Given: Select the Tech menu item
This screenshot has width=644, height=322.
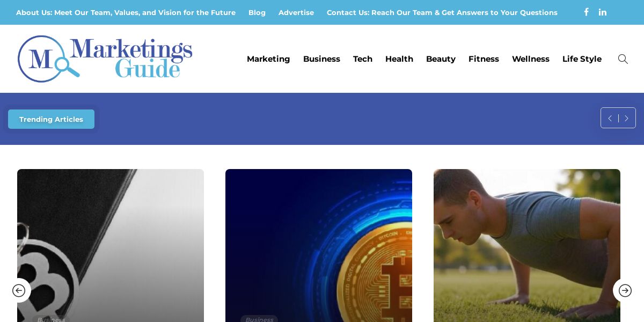Looking at the screenshot, I should tap(363, 59).
